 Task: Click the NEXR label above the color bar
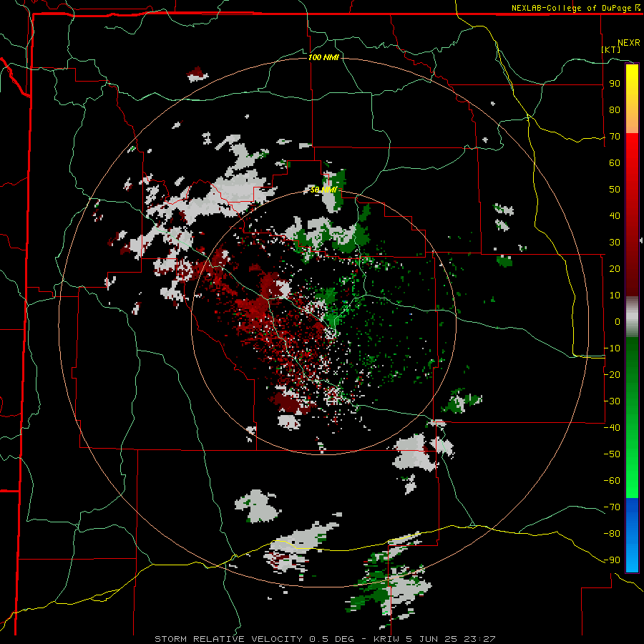[x=629, y=43]
